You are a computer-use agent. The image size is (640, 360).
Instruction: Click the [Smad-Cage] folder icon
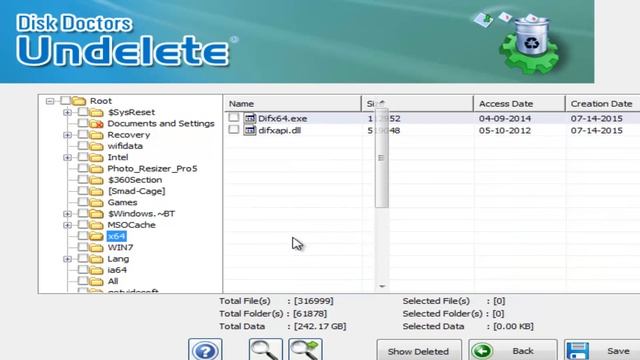pos(97,191)
